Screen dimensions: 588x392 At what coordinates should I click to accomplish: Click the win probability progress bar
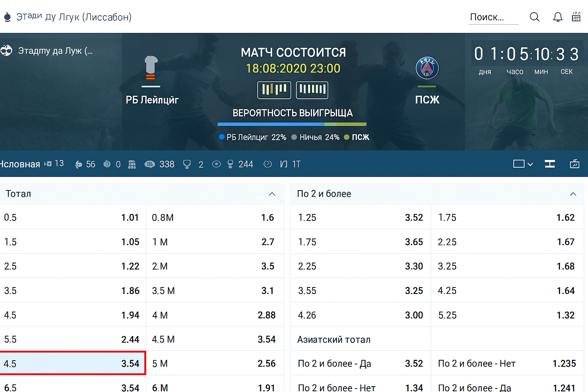click(x=292, y=124)
